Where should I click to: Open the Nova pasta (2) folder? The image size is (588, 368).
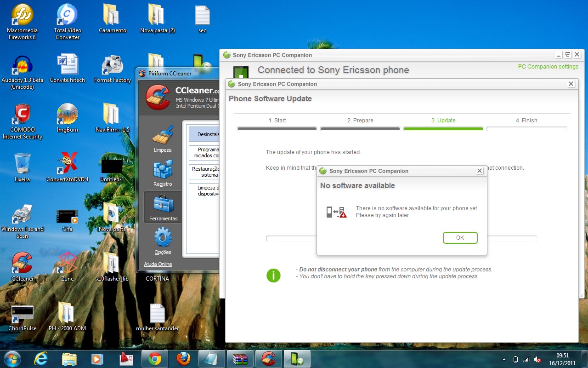(x=157, y=18)
